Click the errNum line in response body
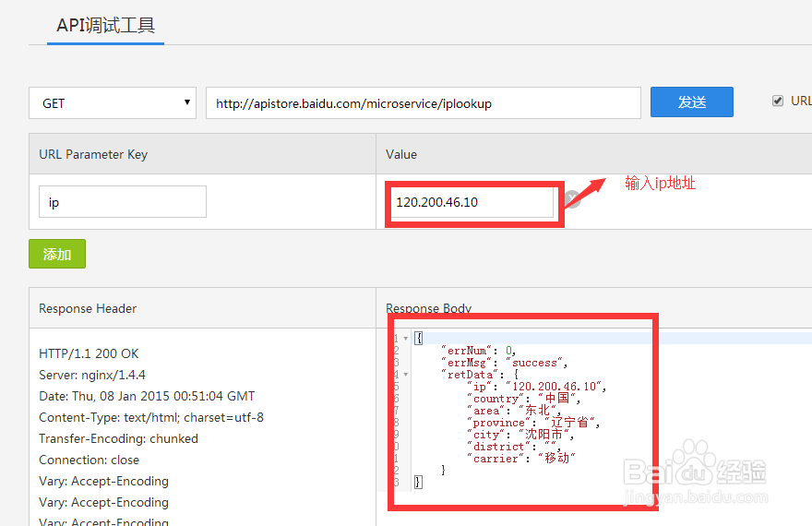 point(478,351)
